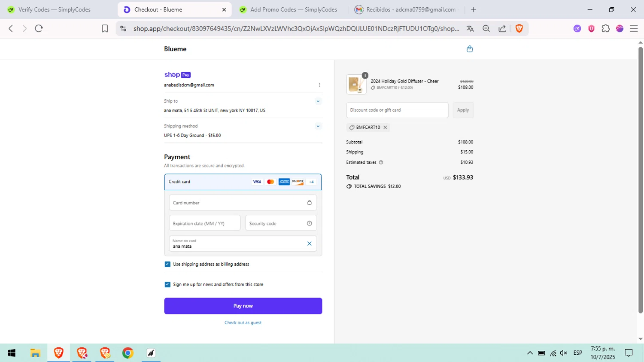Show estimated taxes info tooltip
This screenshot has height=362, width=644.
click(381, 162)
